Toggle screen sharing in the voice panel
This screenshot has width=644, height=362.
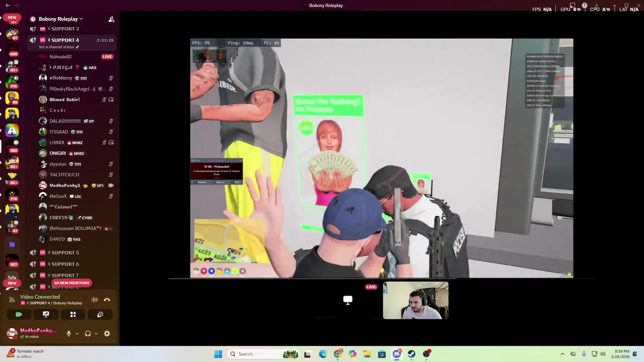[46, 314]
